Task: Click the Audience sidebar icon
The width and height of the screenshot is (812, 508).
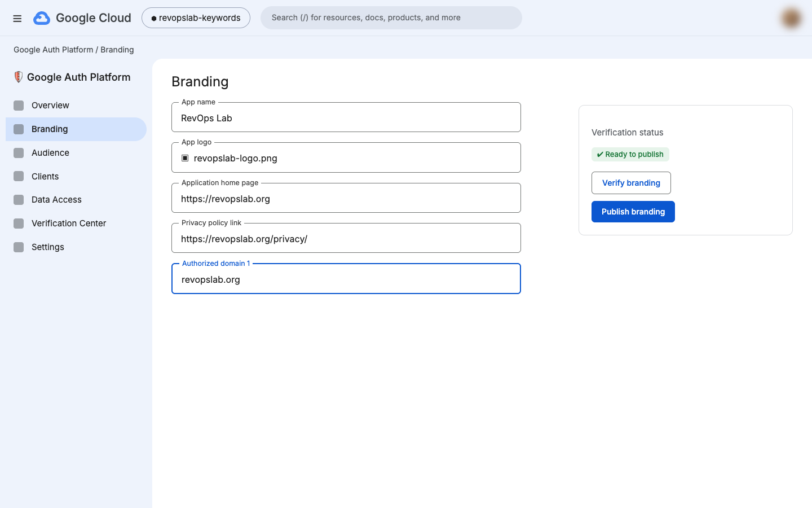Action: point(19,153)
